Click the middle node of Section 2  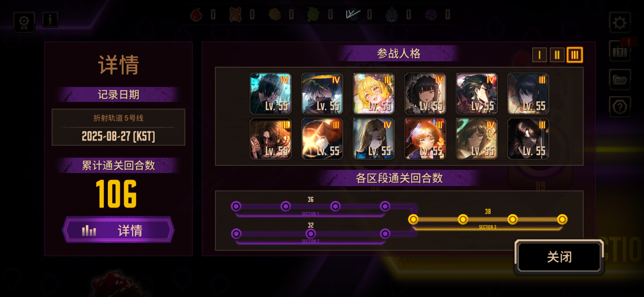pyautogui.click(x=310, y=234)
